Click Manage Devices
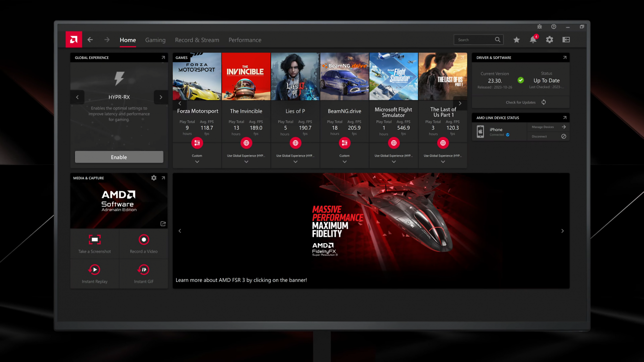This screenshot has height=362, width=644. click(x=543, y=127)
